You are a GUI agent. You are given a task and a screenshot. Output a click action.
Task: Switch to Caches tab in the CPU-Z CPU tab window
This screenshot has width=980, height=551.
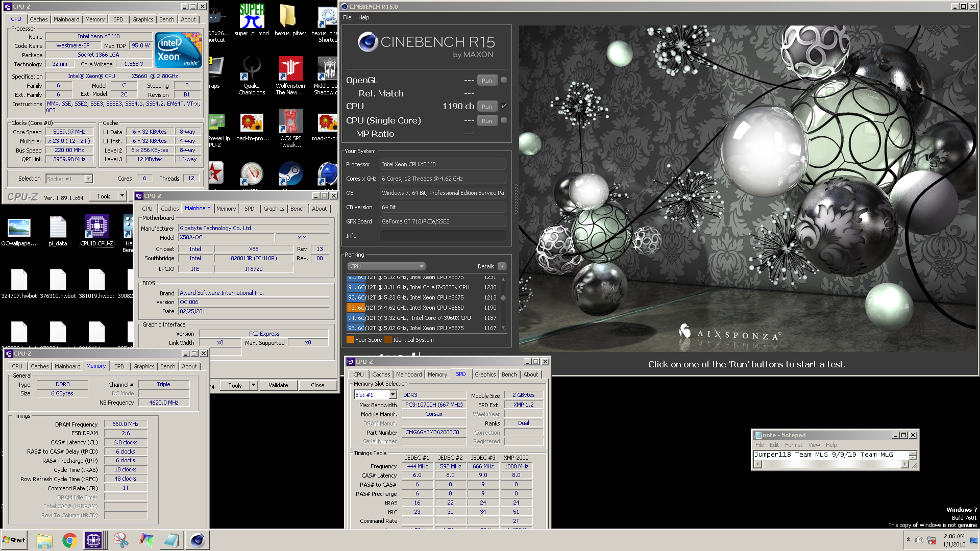click(39, 19)
